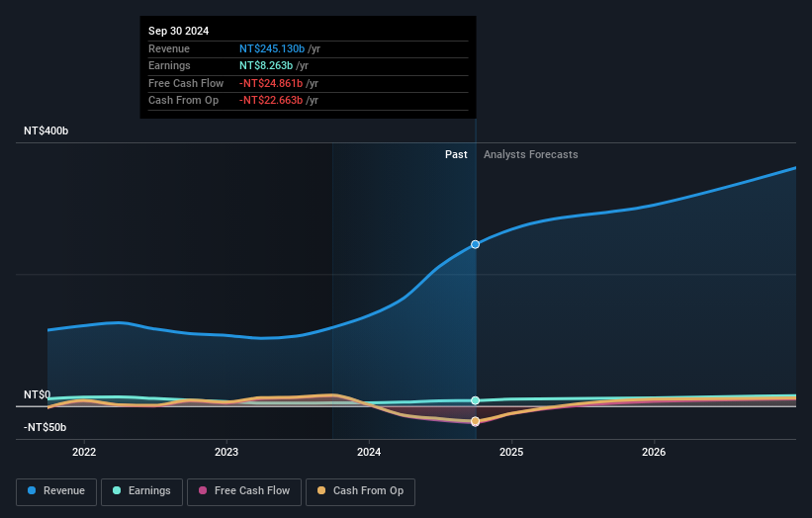Click the Sep 30 2024 tooltip date

[x=179, y=31]
